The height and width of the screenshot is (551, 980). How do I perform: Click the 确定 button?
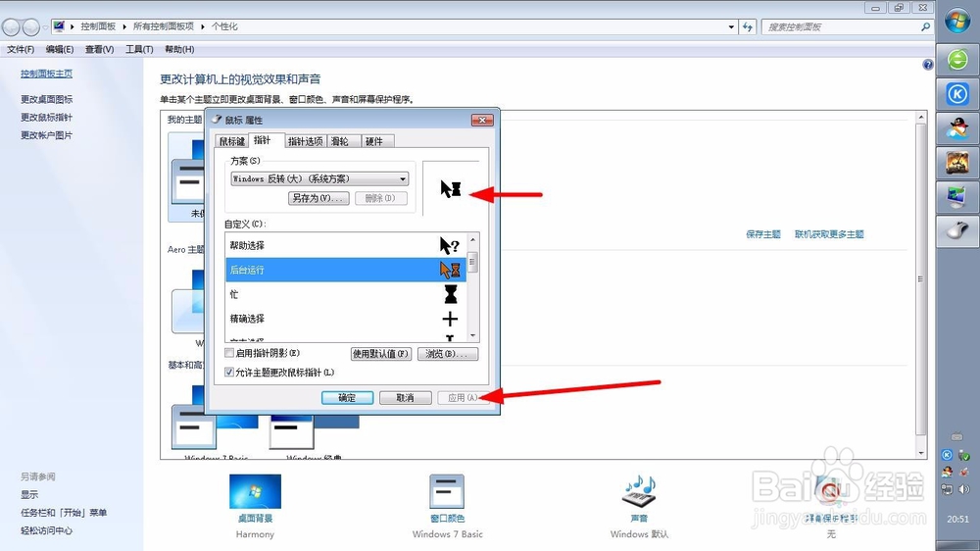click(x=348, y=398)
